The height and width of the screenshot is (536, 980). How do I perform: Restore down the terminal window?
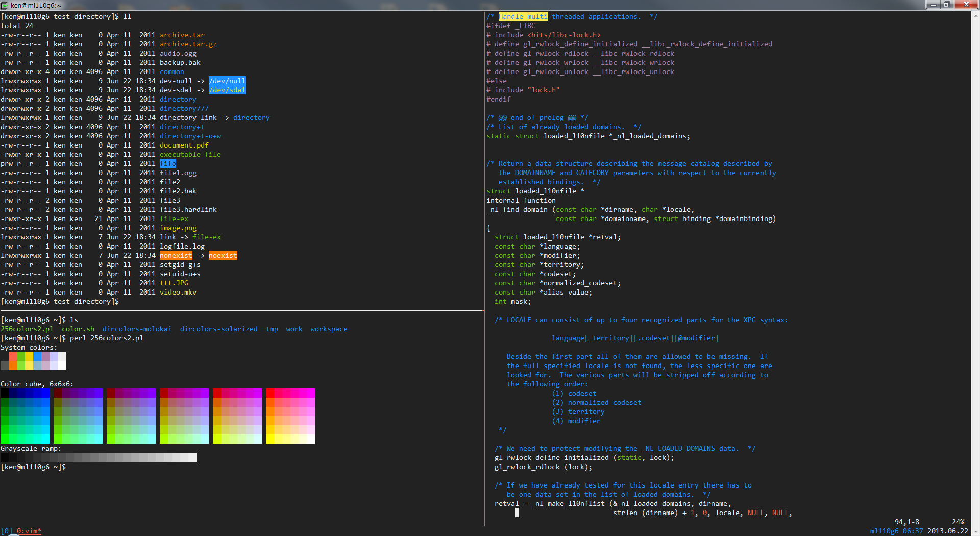[x=946, y=5]
